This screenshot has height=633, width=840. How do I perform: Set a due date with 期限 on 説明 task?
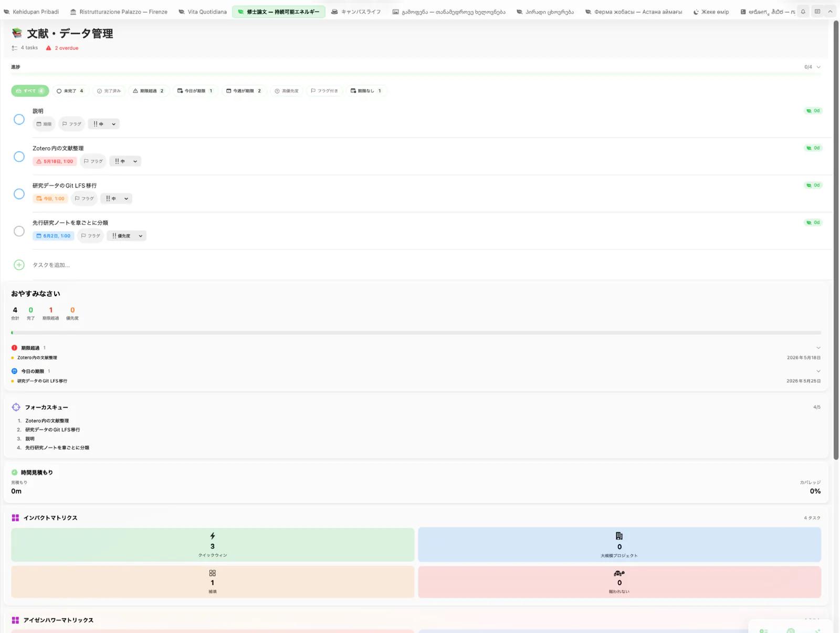(x=44, y=124)
